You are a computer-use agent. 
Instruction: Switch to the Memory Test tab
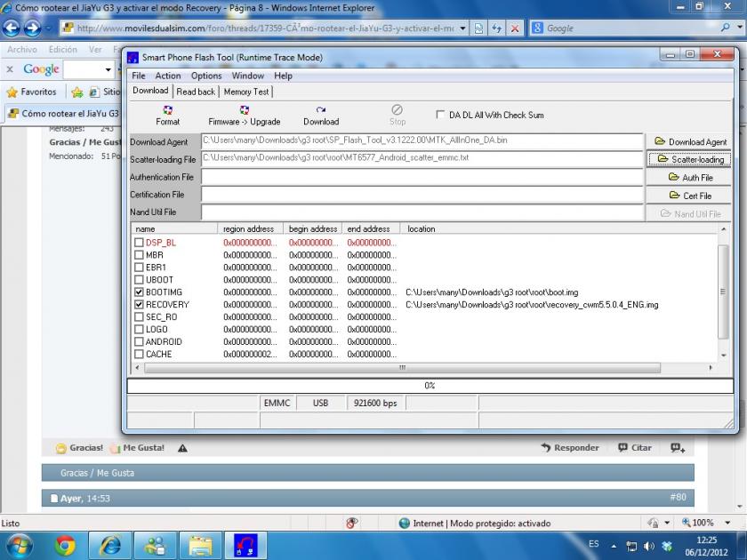click(x=245, y=92)
